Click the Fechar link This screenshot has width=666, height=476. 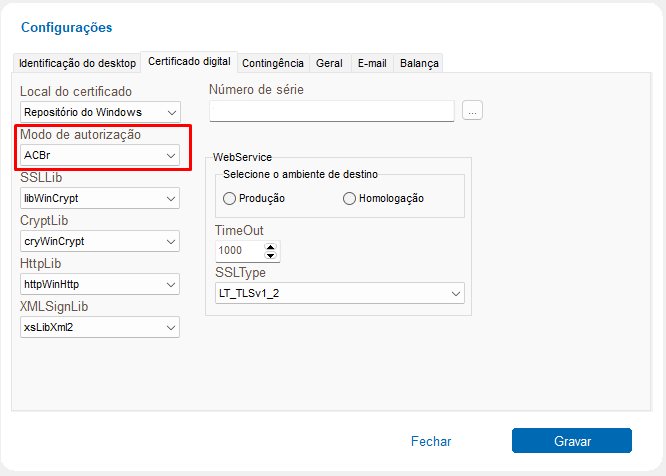[x=431, y=441]
